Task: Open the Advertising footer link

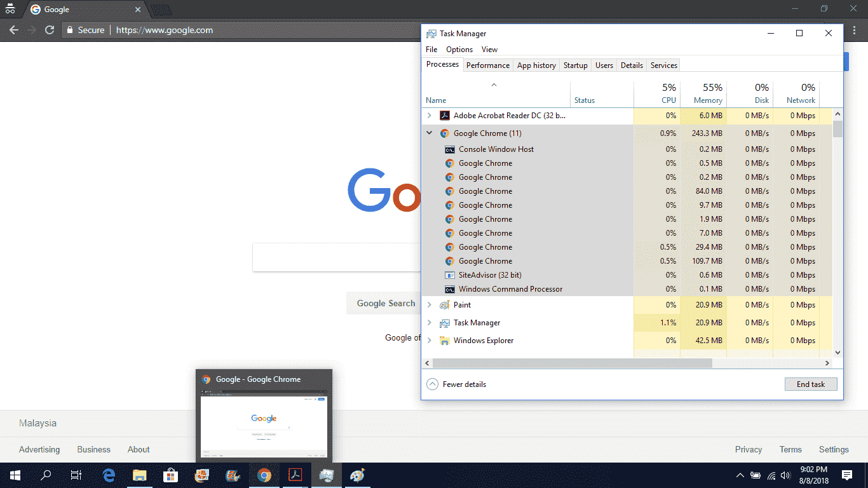Action: tap(39, 449)
